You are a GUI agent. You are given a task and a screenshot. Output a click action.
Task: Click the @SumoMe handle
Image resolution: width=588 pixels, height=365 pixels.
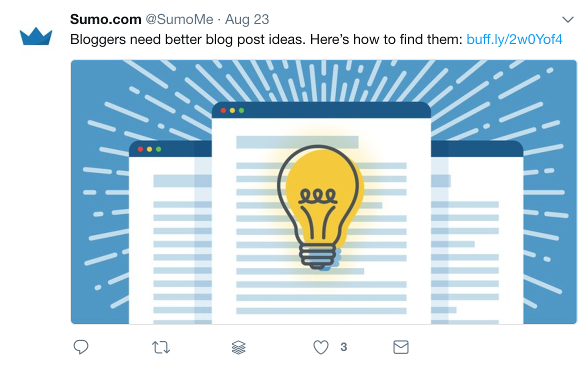point(179,19)
